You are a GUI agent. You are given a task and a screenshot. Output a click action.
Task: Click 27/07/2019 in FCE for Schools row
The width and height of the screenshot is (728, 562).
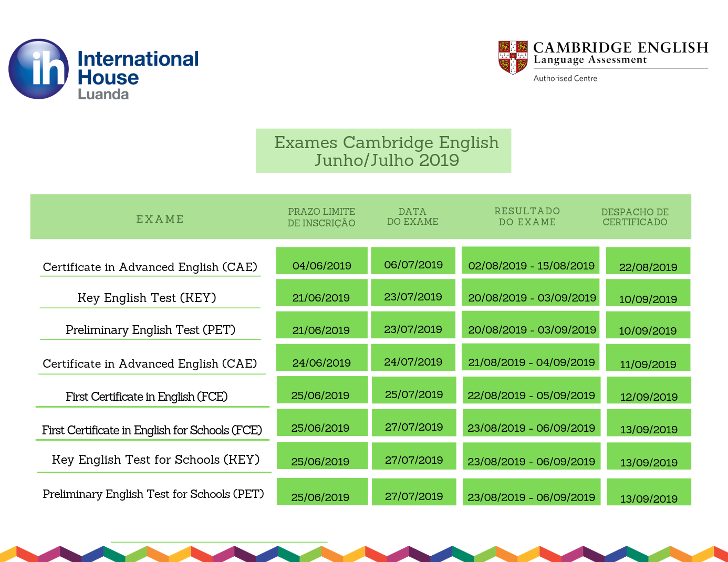pyautogui.click(x=414, y=423)
